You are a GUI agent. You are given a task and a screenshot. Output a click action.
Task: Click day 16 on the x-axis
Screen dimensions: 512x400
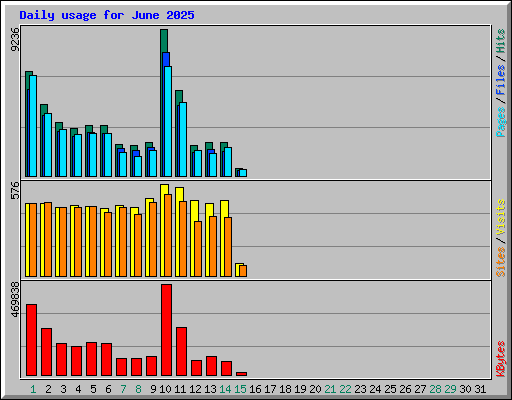click(x=255, y=389)
